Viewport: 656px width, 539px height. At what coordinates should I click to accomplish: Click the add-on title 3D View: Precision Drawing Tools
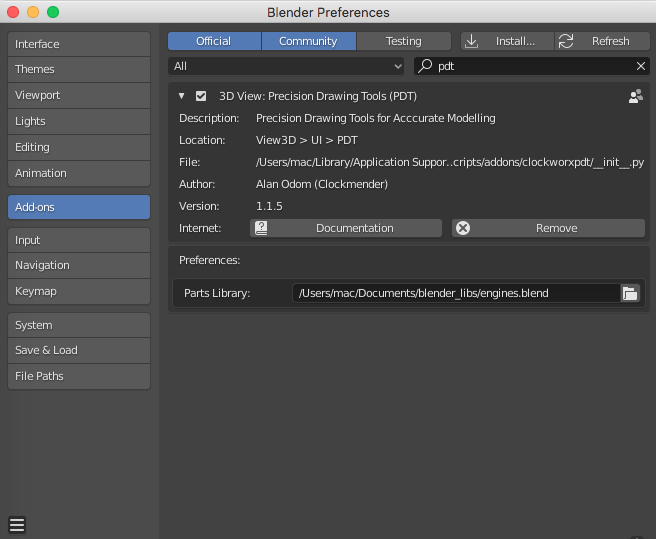pos(318,96)
